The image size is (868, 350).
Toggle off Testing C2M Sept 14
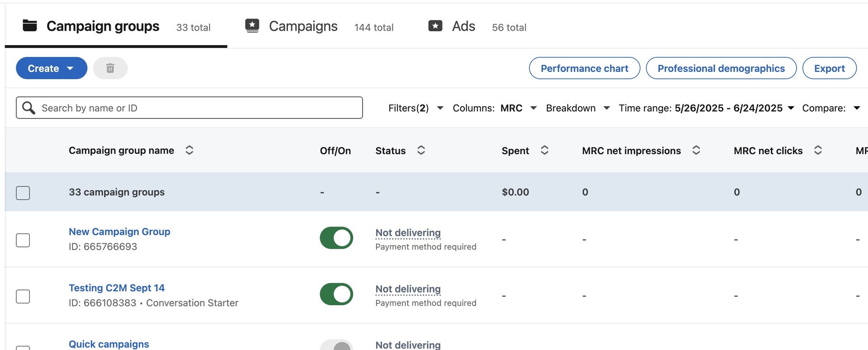pyautogui.click(x=336, y=294)
